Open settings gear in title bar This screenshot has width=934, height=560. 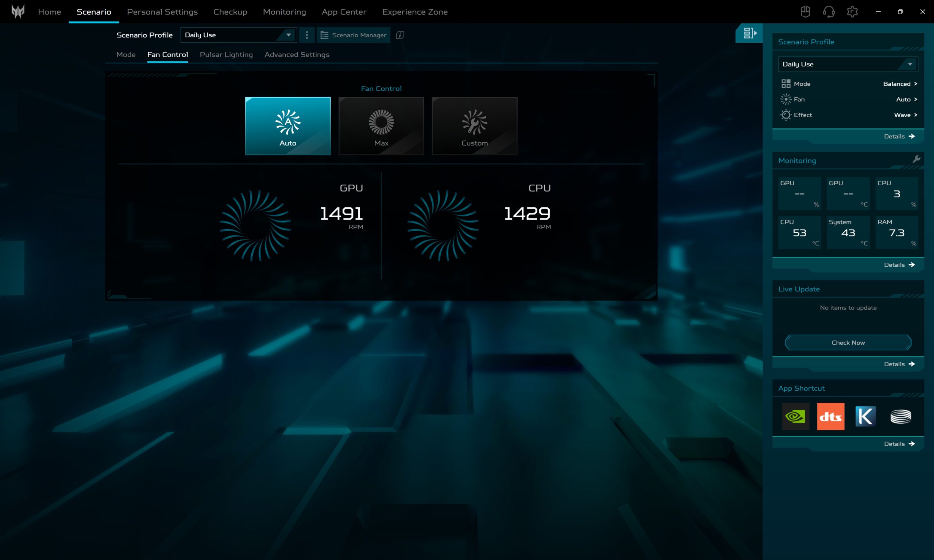(x=852, y=12)
